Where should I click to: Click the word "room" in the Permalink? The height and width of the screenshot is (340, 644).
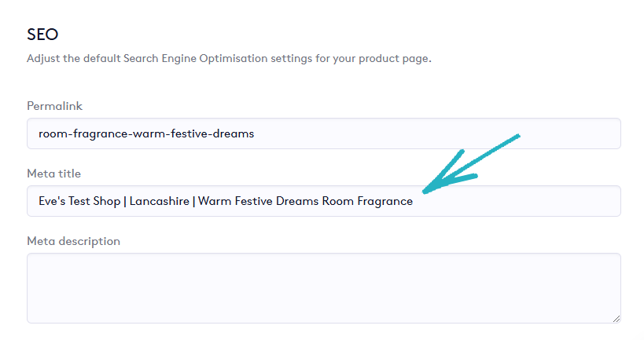pos(52,133)
